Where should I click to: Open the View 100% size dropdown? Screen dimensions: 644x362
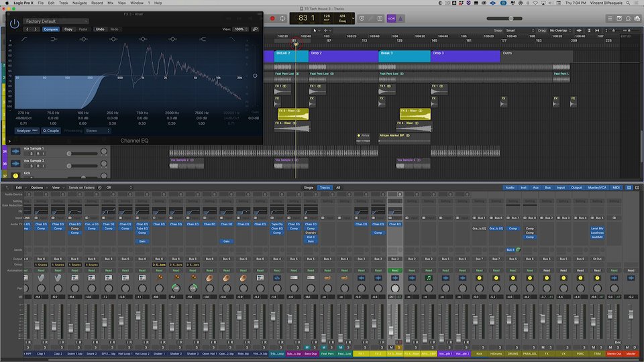pos(241,29)
